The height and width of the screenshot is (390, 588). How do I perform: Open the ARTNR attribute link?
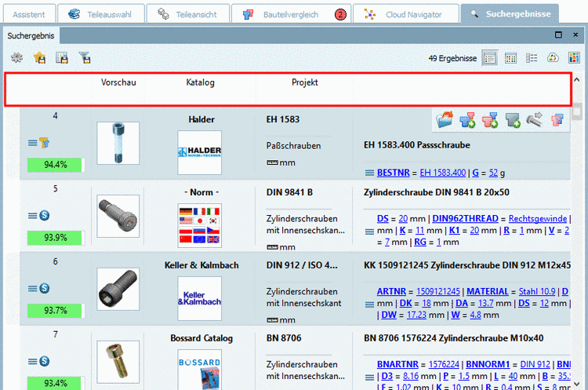[391, 291]
